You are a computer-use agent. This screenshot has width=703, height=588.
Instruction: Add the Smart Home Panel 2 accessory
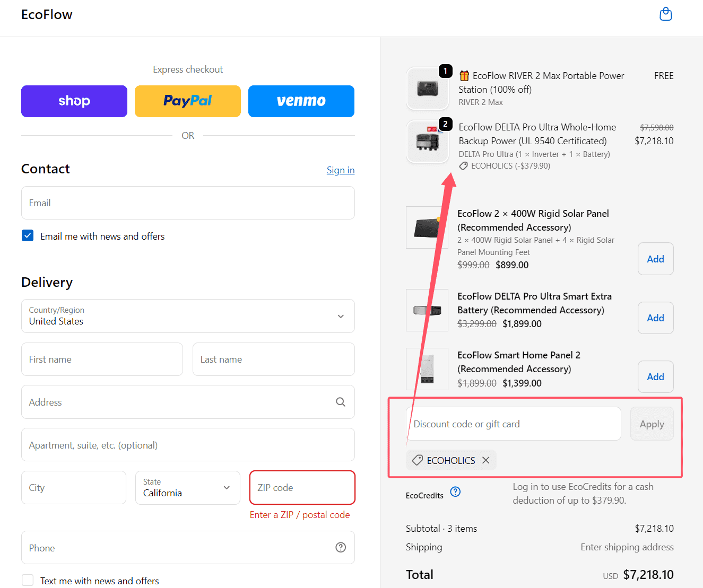(x=656, y=376)
